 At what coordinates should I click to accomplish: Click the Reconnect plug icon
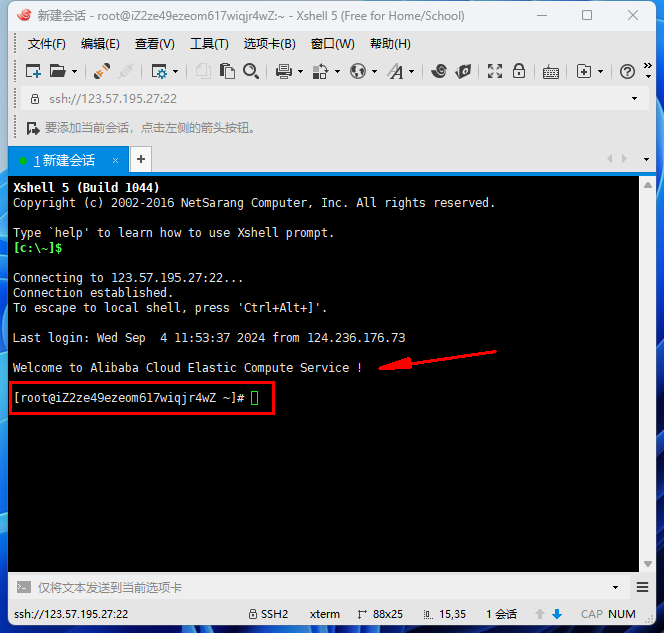[102, 71]
